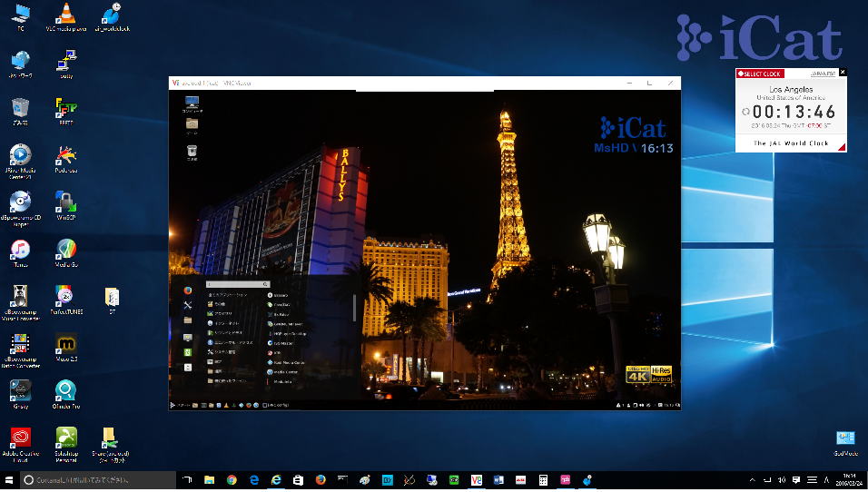868x492 pixels.
Task: Open the taskbar clock and date
Action: (x=849, y=480)
